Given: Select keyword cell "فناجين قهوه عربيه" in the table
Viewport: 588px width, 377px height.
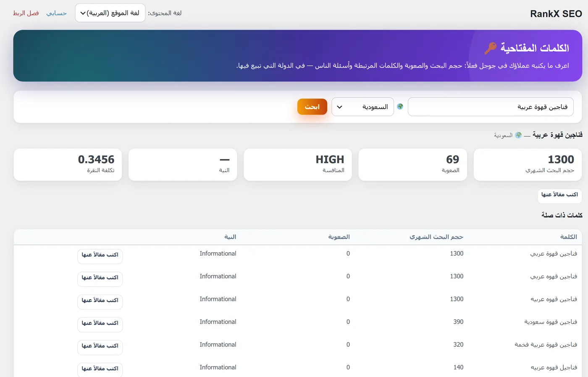Looking at the screenshot, I should [554, 299].
